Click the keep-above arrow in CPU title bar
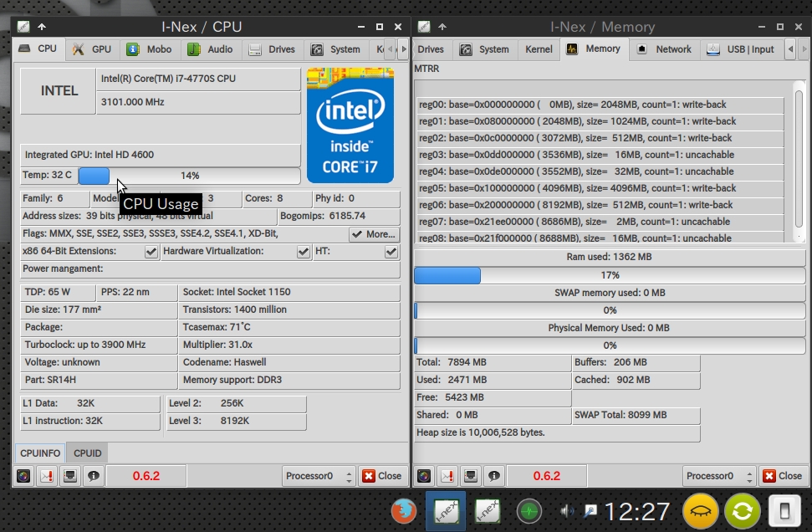Screen dimensions: 812x532 point(42,27)
